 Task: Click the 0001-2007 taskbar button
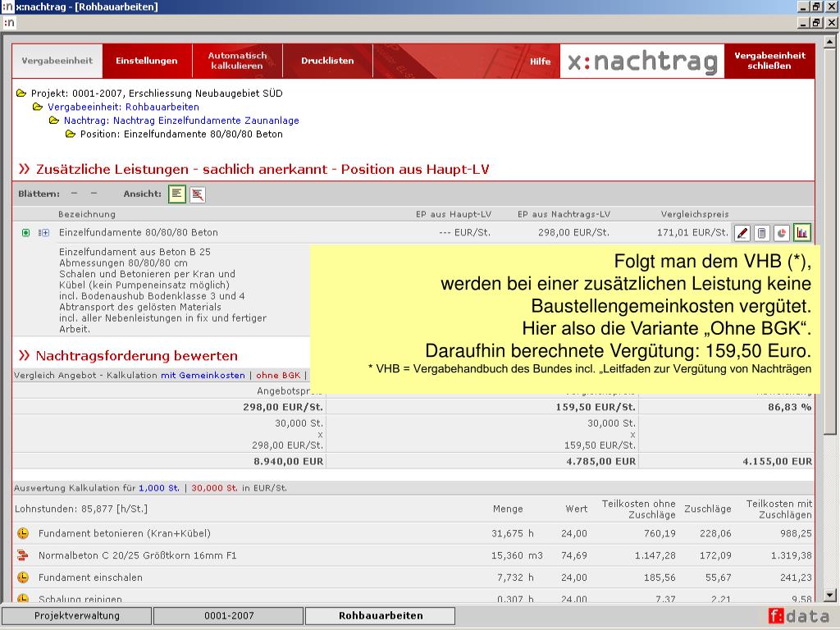[x=229, y=616]
